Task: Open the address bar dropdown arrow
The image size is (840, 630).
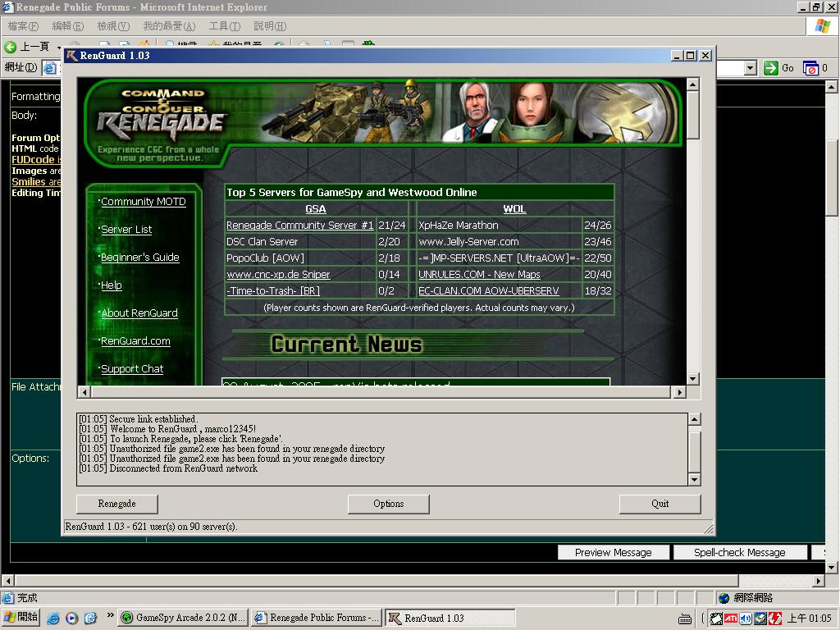Action: [x=750, y=68]
